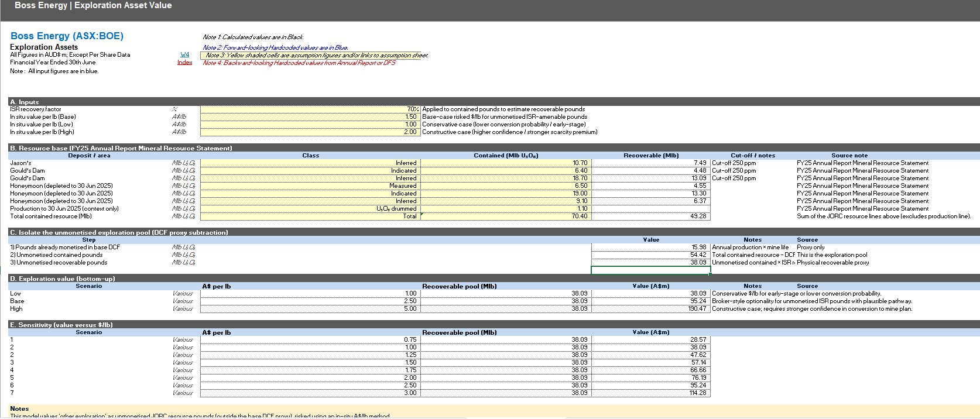The height and width of the screenshot is (419, 980).
Task: Click the active green-bordered empty cell
Action: (x=651, y=270)
